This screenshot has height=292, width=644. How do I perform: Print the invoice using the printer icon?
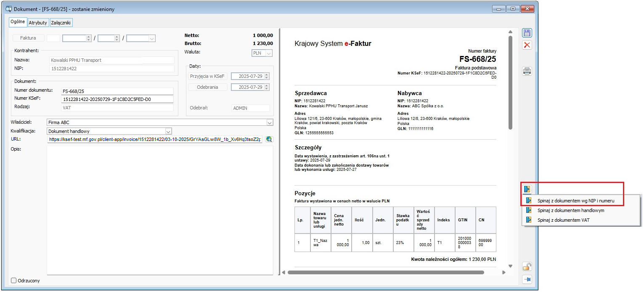pos(527,71)
